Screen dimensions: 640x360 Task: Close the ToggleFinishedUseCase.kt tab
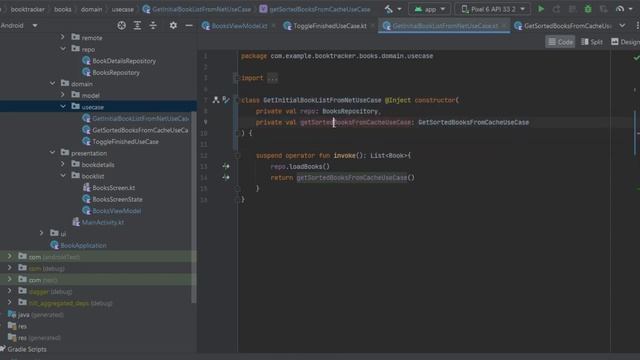click(372, 26)
